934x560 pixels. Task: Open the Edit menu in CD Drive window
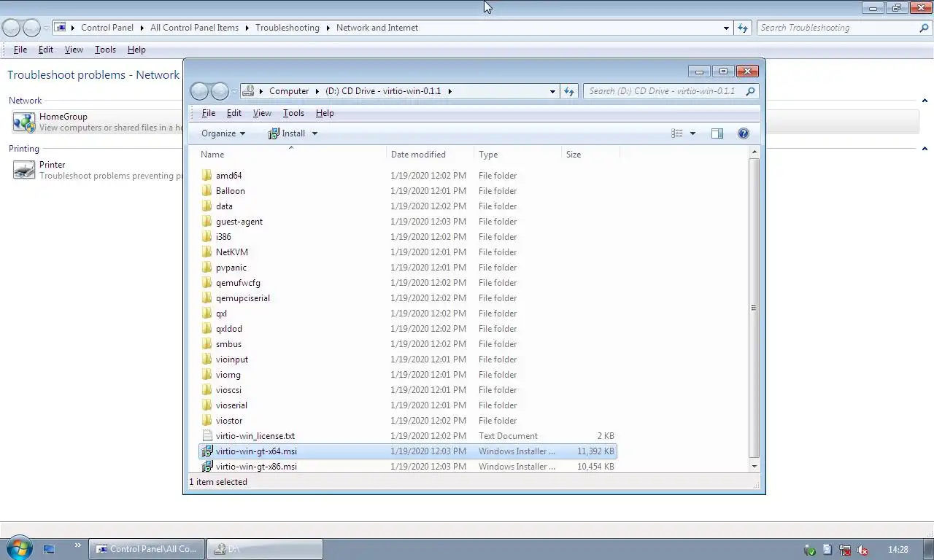(x=233, y=113)
